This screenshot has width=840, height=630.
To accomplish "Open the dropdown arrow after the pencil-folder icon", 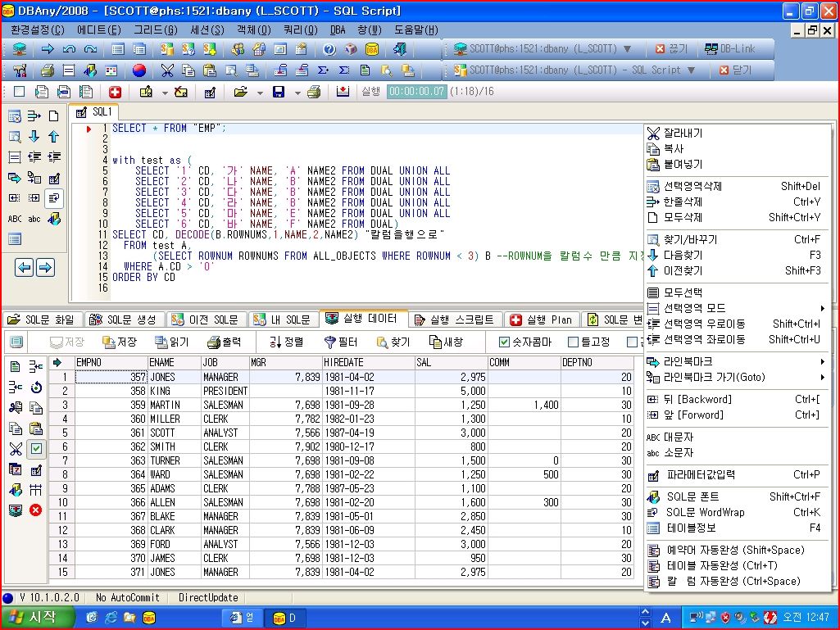I will click(165, 93).
